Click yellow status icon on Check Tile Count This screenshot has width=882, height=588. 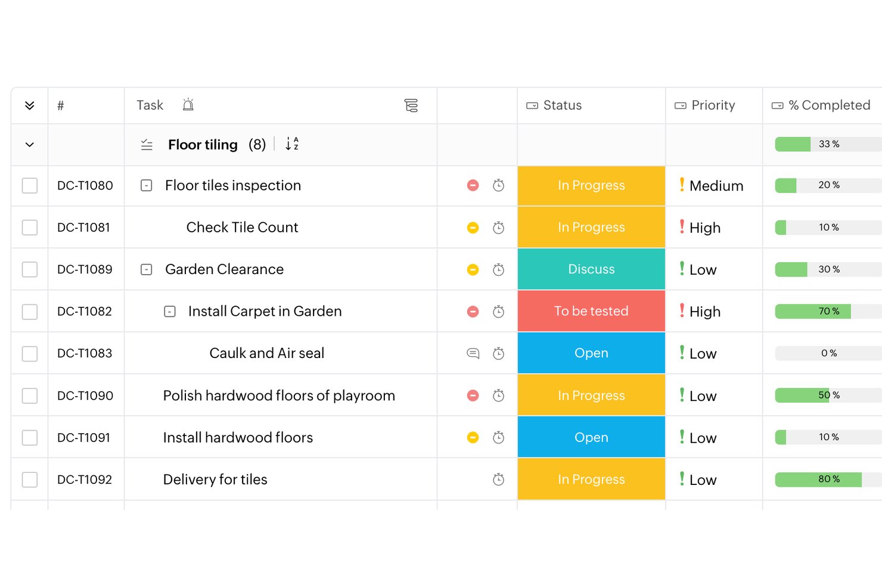pyautogui.click(x=473, y=228)
